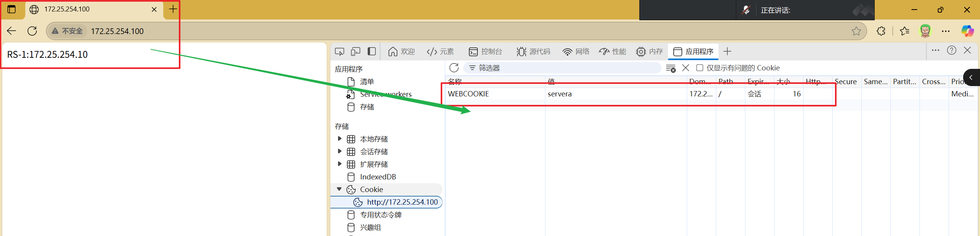980x236 pixels.
Task: Open Service workers entry
Action: [385, 94]
